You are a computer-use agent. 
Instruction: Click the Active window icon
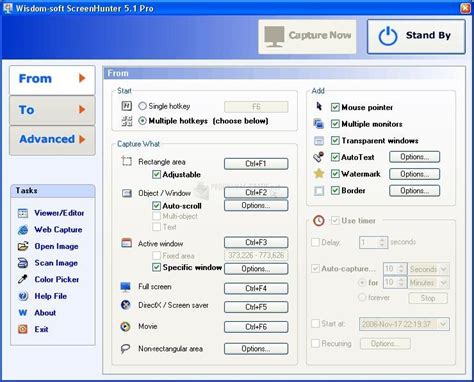(x=127, y=243)
